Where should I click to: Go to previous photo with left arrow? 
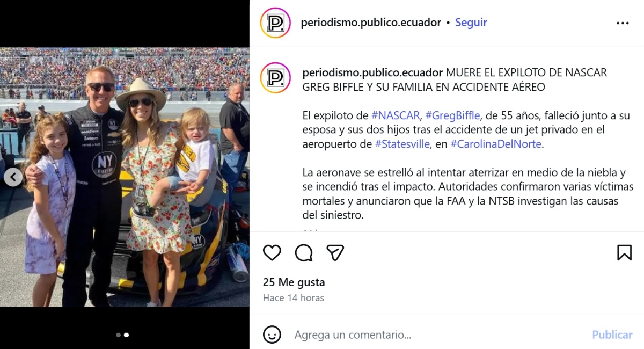tap(13, 177)
